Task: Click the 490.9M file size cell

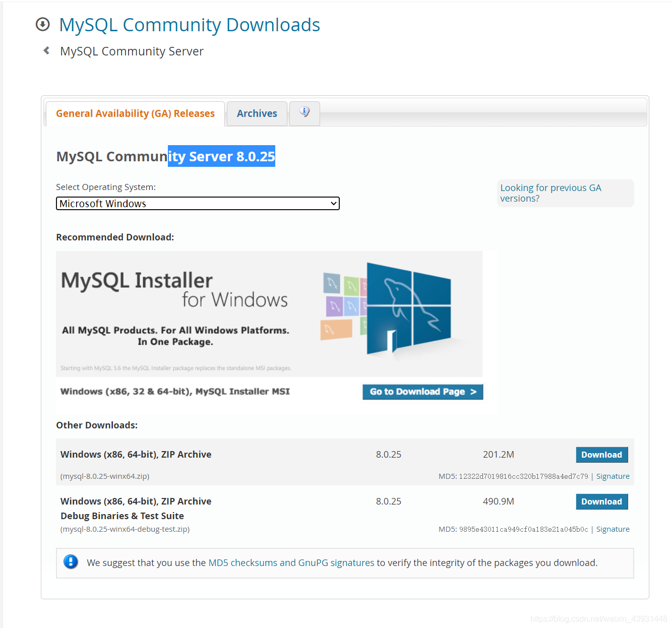Action: point(499,501)
